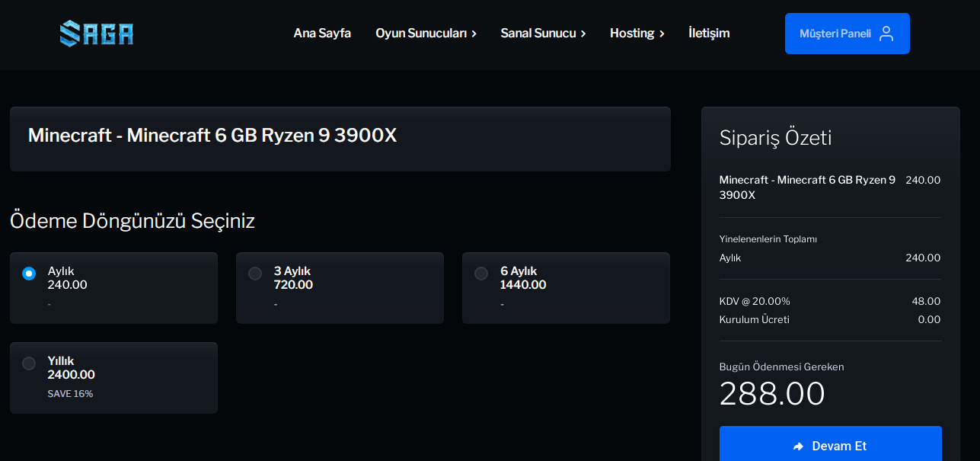Expand the Oyun Sunucuları menu chevron
The width and height of the screenshot is (980, 461).
coord(474,34)
